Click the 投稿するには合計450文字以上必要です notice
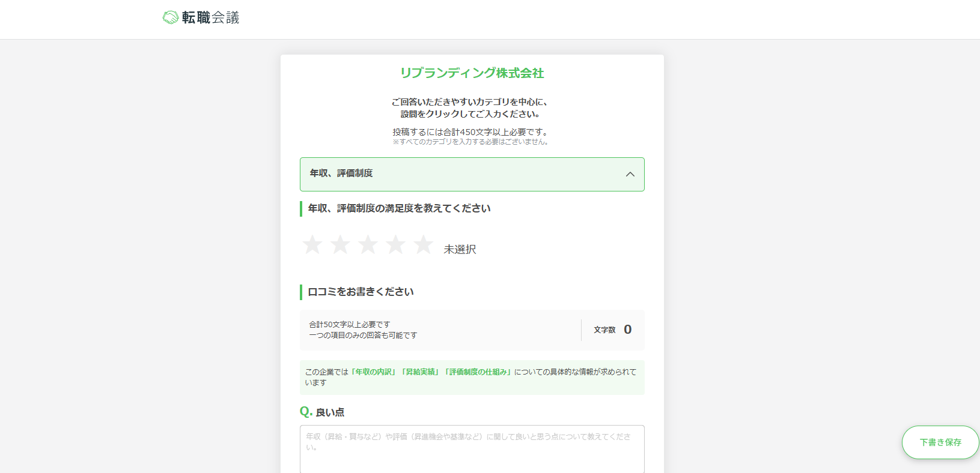This screenshot has width=980, height=473. [x=472, y=132]
